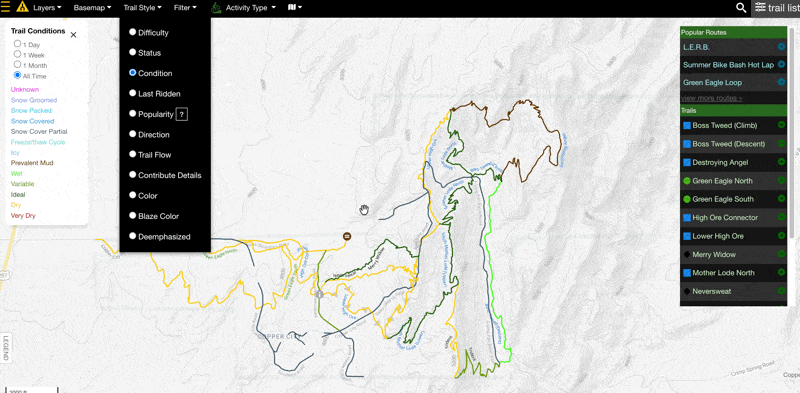
Task: Choose Trail Flow trail style radio
Action: point(133,154)
